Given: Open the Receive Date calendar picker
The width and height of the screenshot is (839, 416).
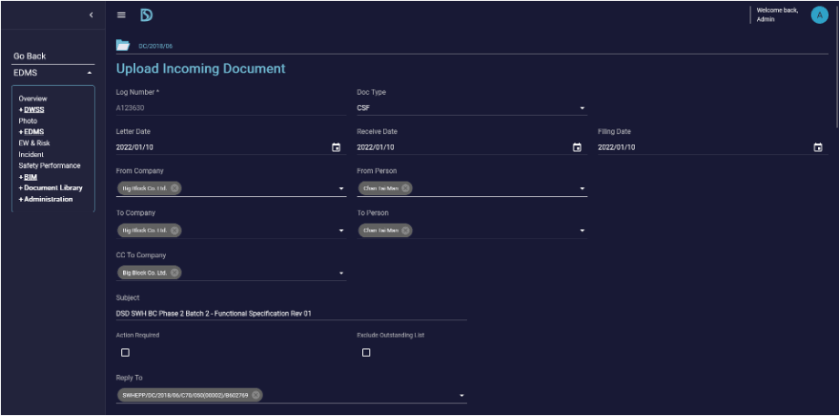Looking at the screenshot, I should coord(577,148).
